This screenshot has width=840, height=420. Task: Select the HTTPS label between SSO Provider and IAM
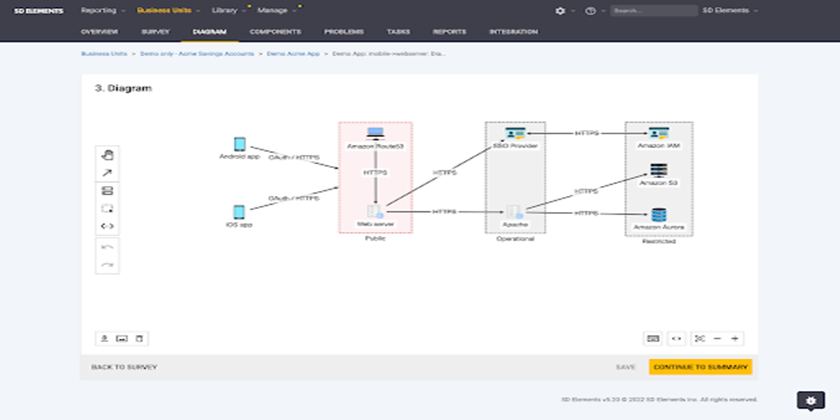click(587, 133)
